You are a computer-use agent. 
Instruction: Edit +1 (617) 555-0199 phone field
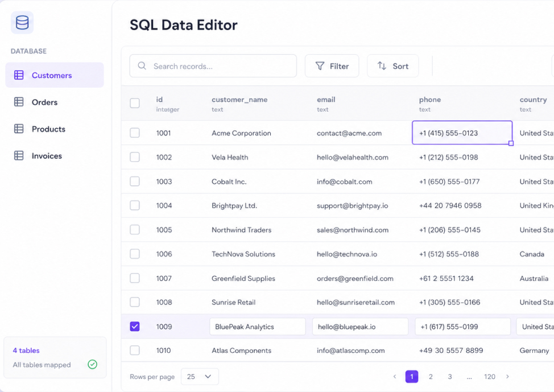click(463, 327)
